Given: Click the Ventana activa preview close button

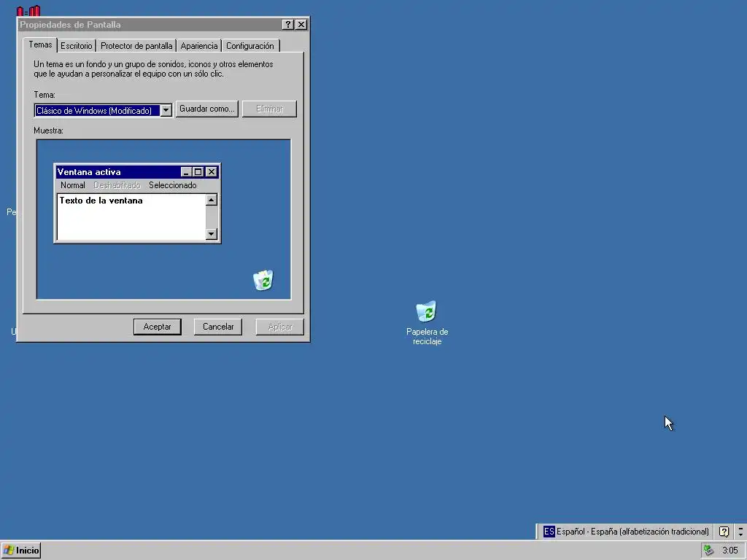Looking at the screenshot, I should click(212, 172).
